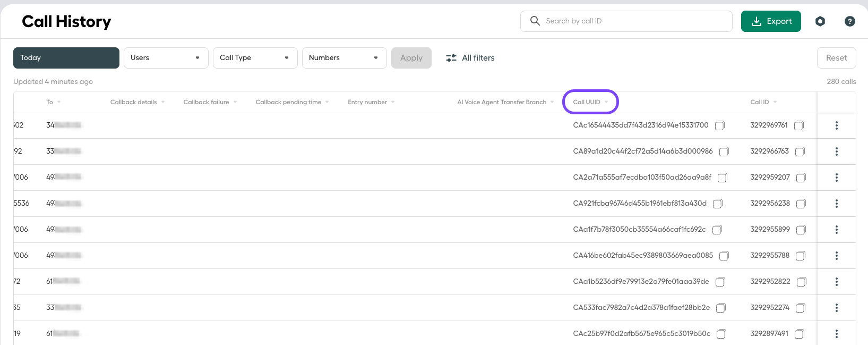Copy Call ID 3292952822
Viewport: 868px width, 345px height.
click(x=802, y=282)
